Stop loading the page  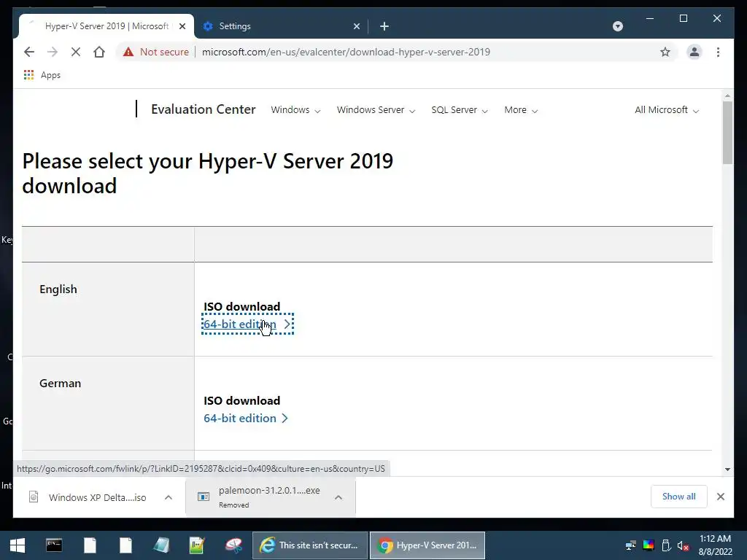pyautogui.click(x=76, y=52)
